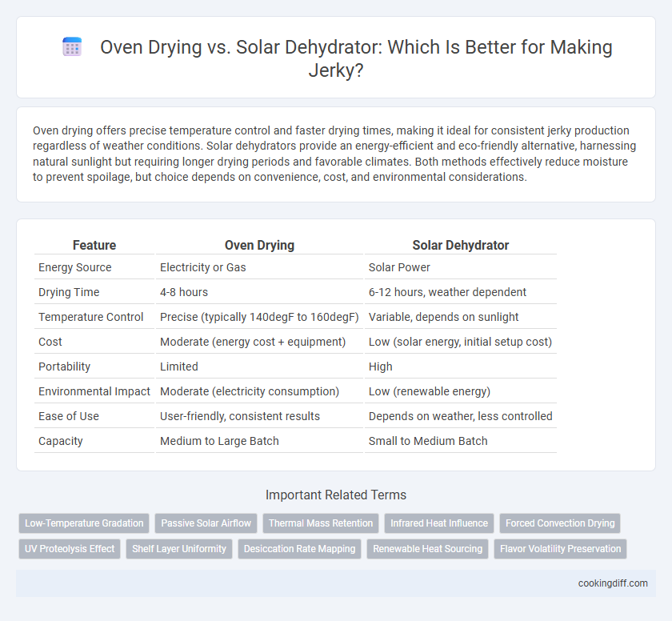Click the calendar grid icon beside the title

72,46
